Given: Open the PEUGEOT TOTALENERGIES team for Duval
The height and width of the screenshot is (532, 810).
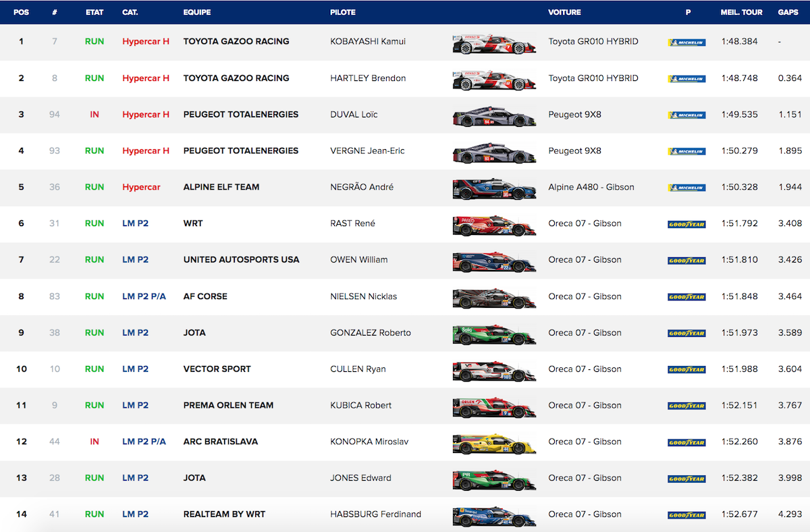Looking at the screenshot, I should [x=240, y=115].
